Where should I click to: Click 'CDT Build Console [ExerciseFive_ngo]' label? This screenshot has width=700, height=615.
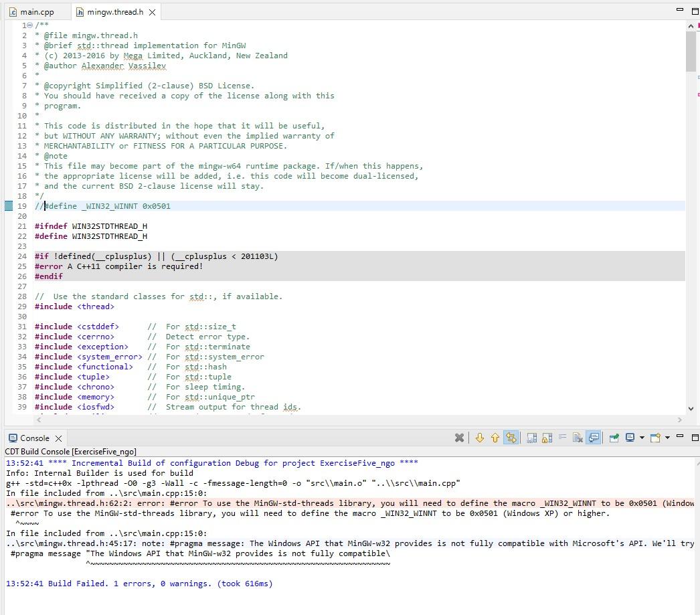(70, 452)
